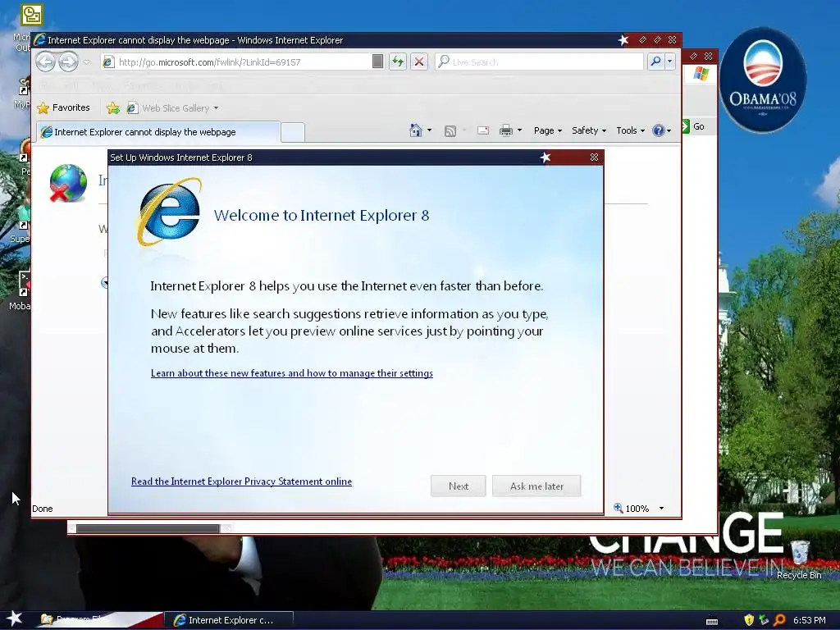Image resolution: width=840 pixels, height=630 pixels.
Task: Click the Help question mark icon
Action: coord(658,130)
